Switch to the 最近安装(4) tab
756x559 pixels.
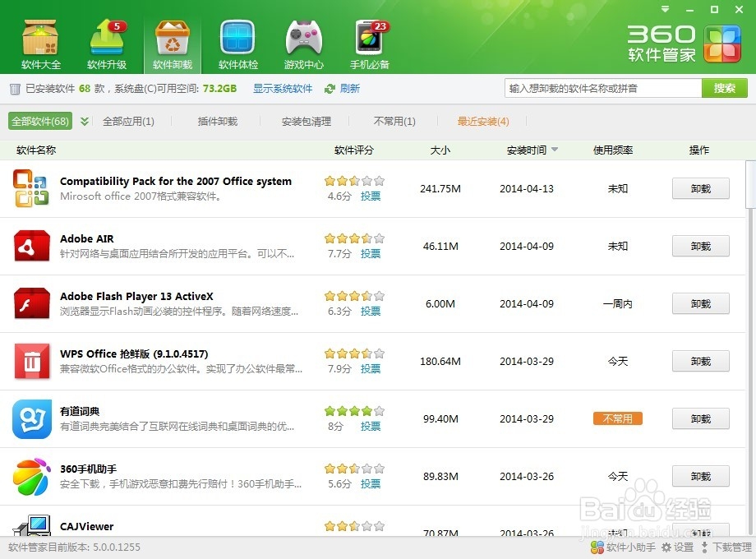483,122
